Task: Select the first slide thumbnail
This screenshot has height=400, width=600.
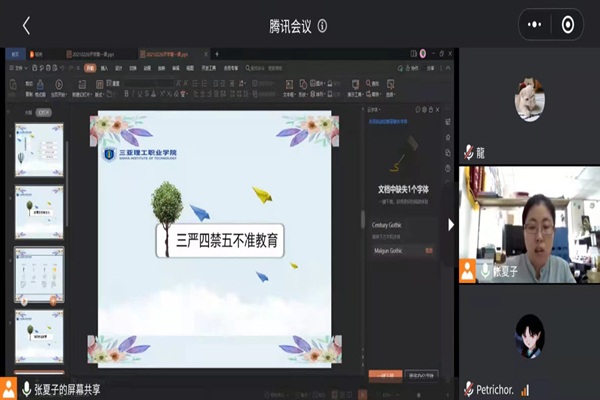Action: pyautogui.click(x=39, y=150)
